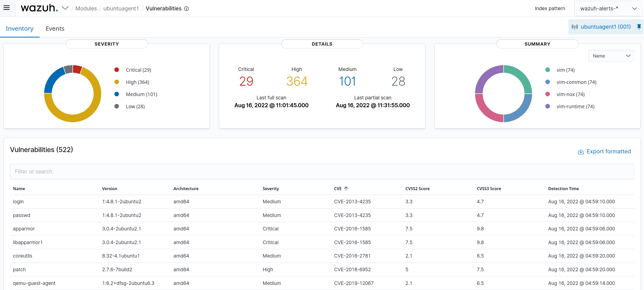
Task: Click the download icon next to Export formatted
Action: click(x=581, y=152)
